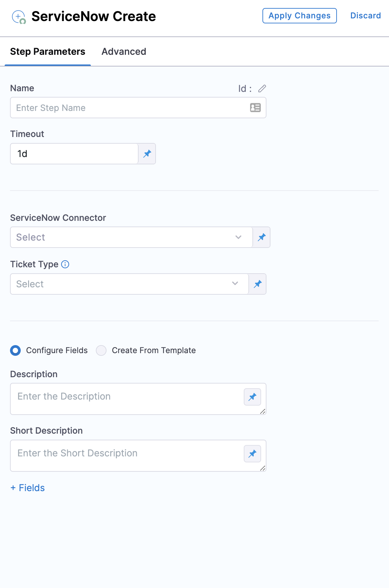Click the pencil icon to edit Id

262,89
